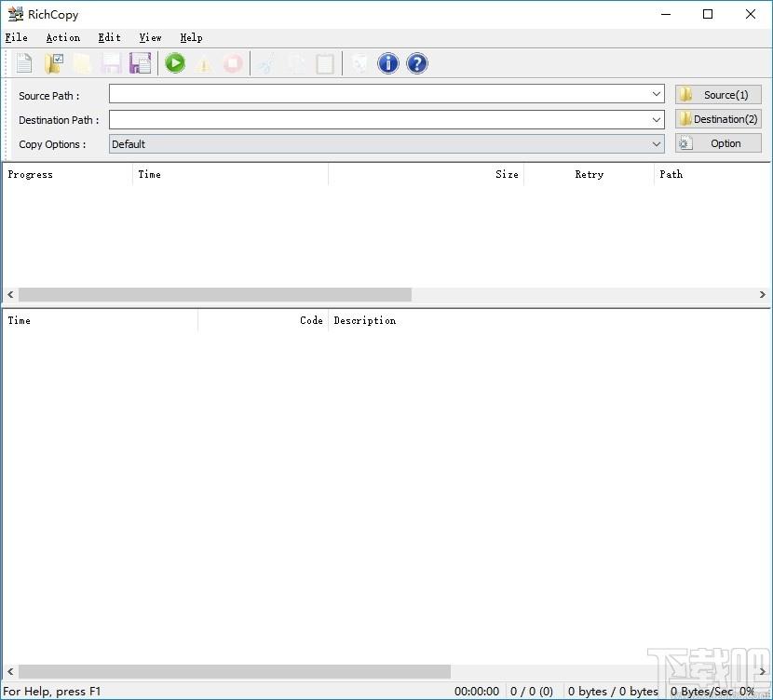Screen dimensions: 773x700
Task: Click the faded Copy toolbar icon
Action: click(x=296, y=64)
